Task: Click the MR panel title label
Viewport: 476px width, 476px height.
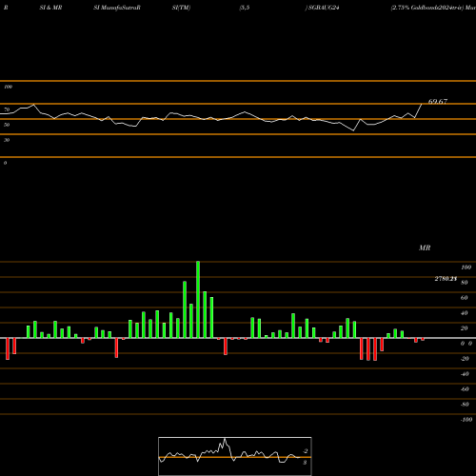Action: pyautogui.click(x=425, y=248)
